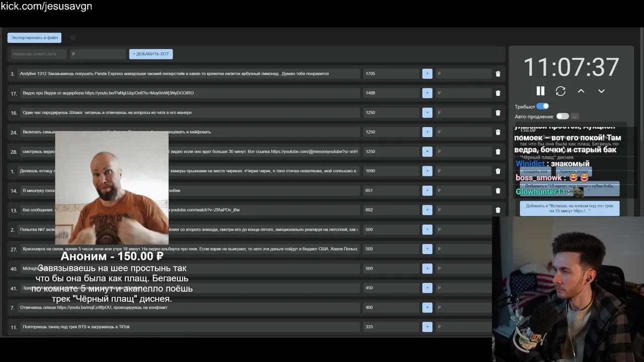Edit lot 11 танец под трек BTS name

[190, 327]
